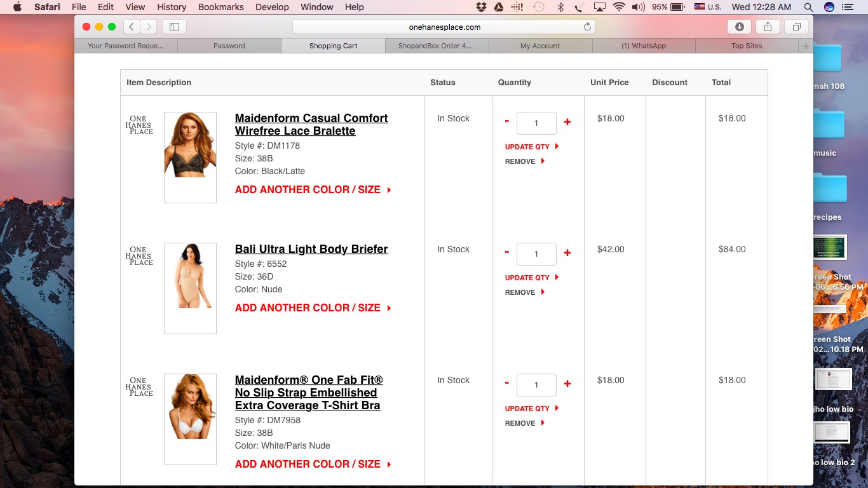
Task: Decrease quantity of Bali Ultra Light Body Briefer
Action: 507,252
